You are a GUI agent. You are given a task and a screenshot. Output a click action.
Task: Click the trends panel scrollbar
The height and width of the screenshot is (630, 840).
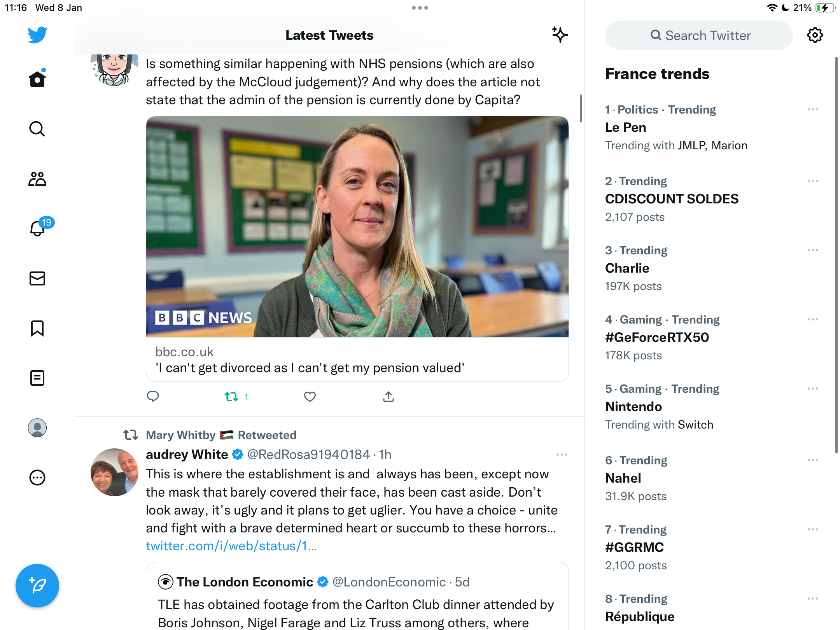(836, 255)
